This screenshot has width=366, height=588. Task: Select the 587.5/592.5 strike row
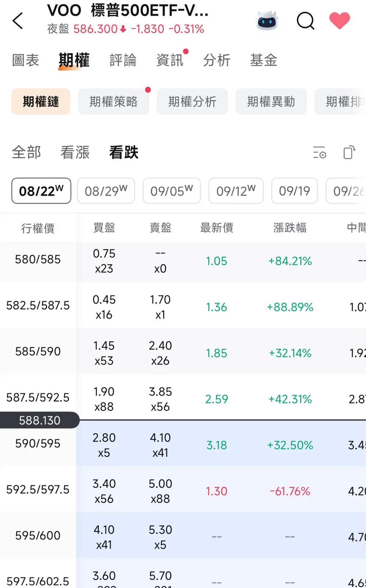click(183, 397)
